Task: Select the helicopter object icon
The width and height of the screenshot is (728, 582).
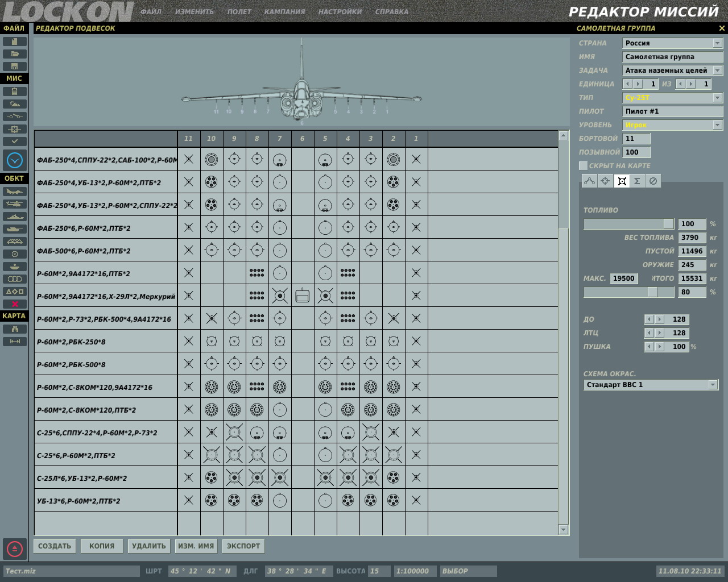Action: [x=15, y=204]
